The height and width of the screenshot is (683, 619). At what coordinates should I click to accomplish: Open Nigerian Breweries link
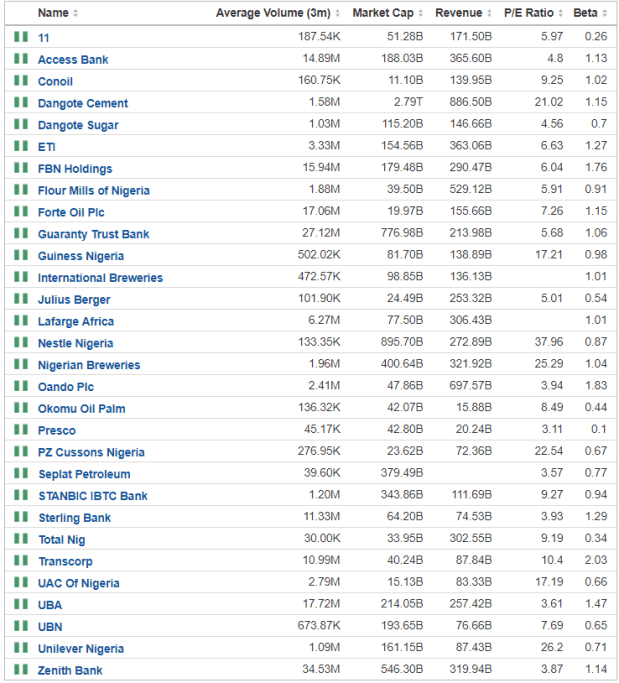coord(89,365)
